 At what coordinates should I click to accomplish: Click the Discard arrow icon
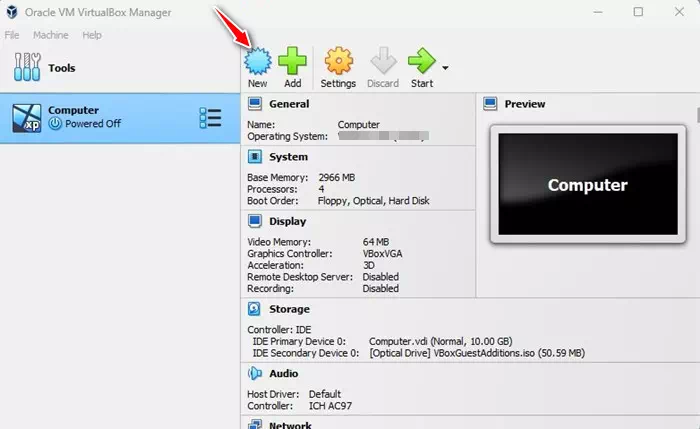(383, 61)
